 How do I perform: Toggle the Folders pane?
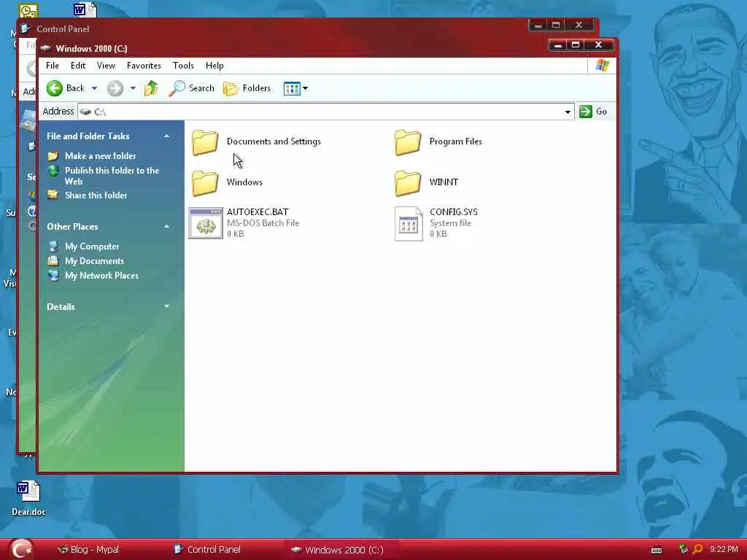tap(247, 88)
